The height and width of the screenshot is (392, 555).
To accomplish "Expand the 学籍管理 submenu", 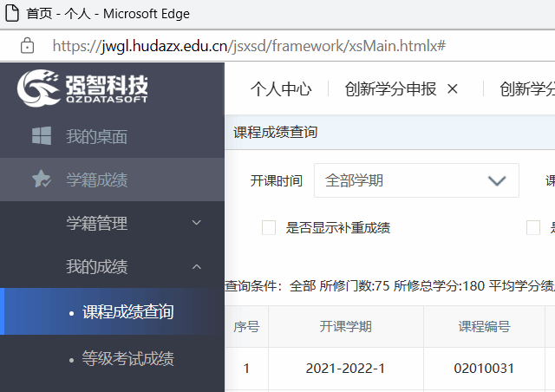I will pos(197,224).
